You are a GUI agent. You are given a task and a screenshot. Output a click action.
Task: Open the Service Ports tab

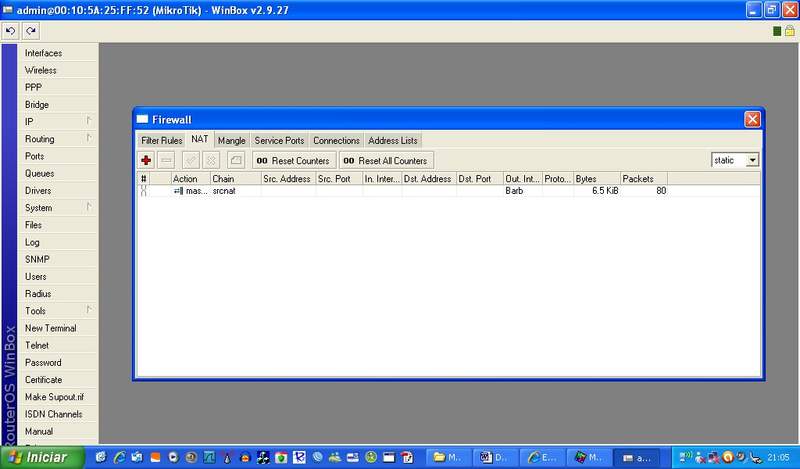click(x=279, y=140)
